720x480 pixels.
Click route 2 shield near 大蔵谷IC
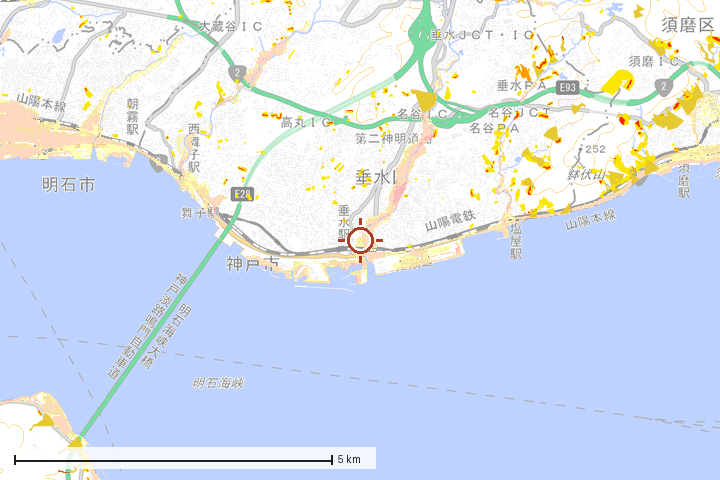[x=237, y=73]
